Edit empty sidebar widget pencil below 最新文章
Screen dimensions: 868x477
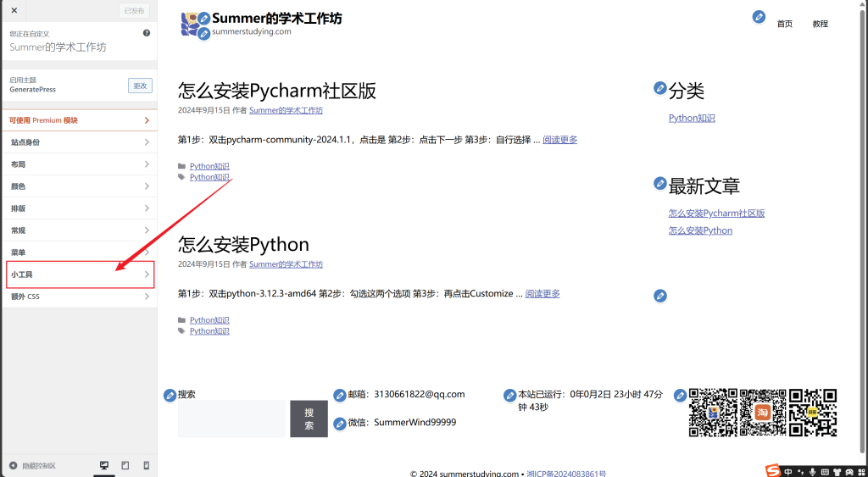point(659,296)
